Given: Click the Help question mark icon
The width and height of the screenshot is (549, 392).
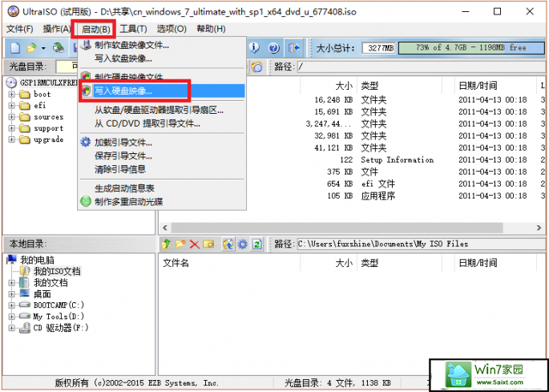Looking at the screenshot, I should (273, 47).
